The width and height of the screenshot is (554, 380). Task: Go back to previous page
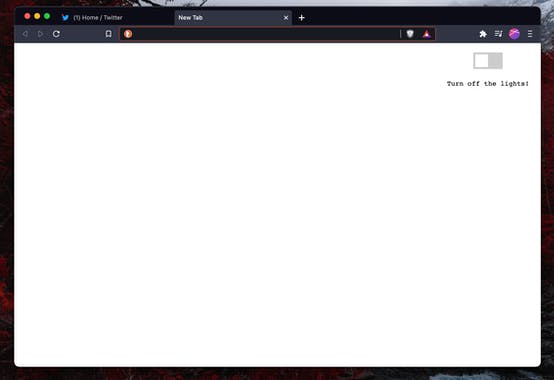click(25, 34)
